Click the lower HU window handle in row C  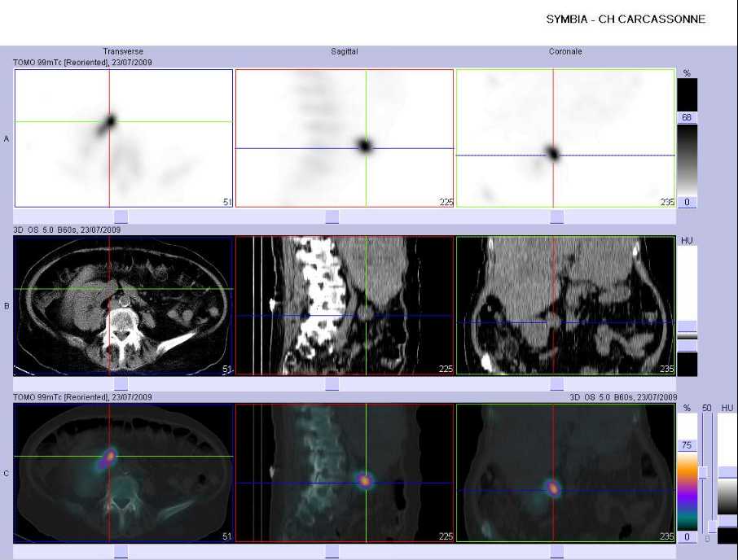727,521
